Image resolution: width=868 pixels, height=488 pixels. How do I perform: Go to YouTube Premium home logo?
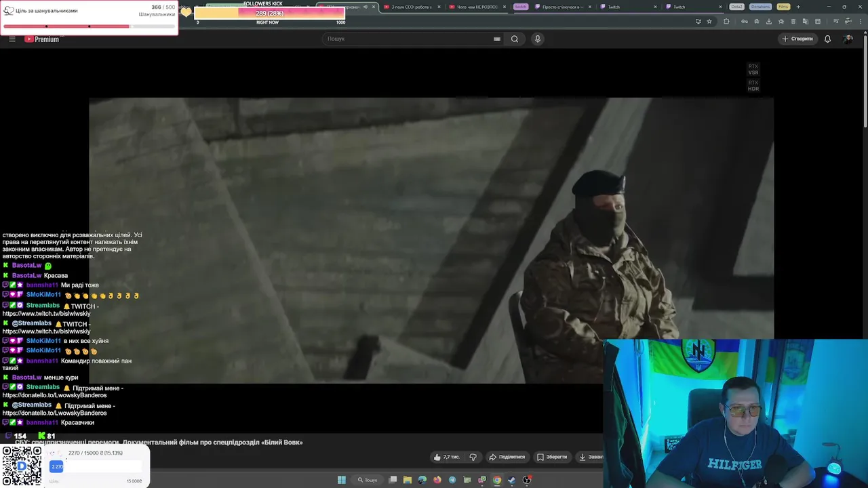coord(43,39)
